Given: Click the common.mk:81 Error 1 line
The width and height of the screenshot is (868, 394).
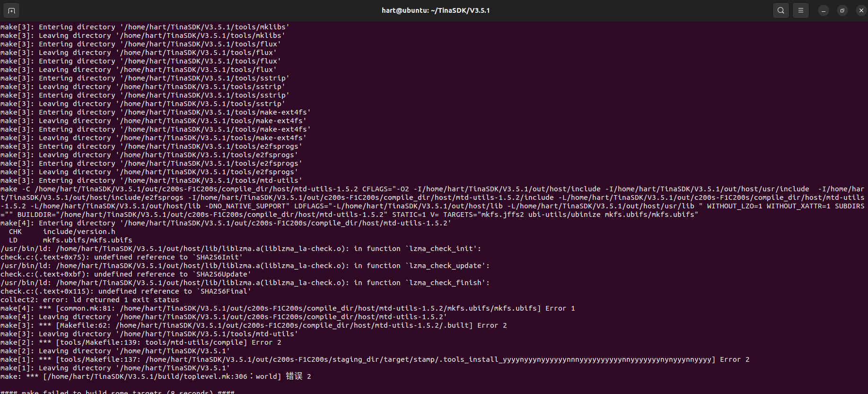Looking at the screenshot, I should click(288, 308).
